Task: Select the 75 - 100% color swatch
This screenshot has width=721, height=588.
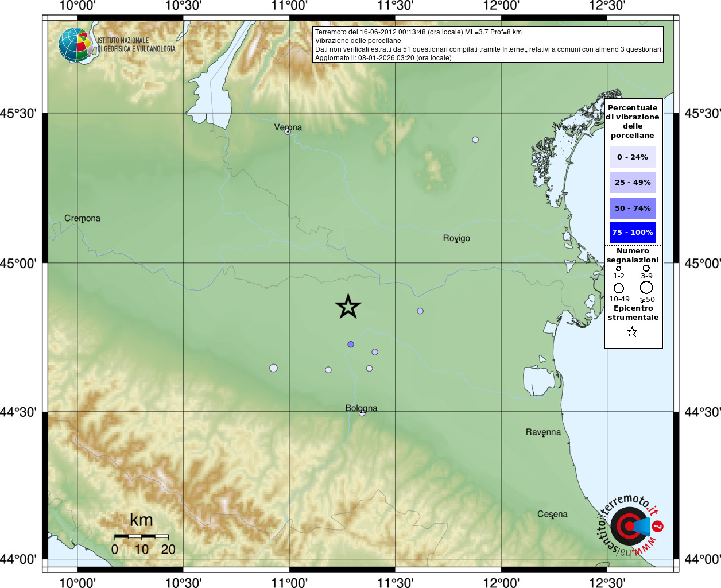Action: pos(633,233)
